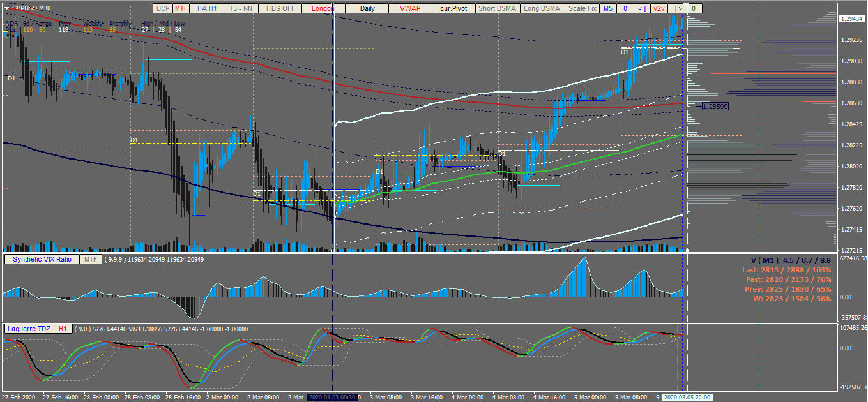
Task: Click the '27 Feb 2020' time axis label
Action: [x=19, y=397]
